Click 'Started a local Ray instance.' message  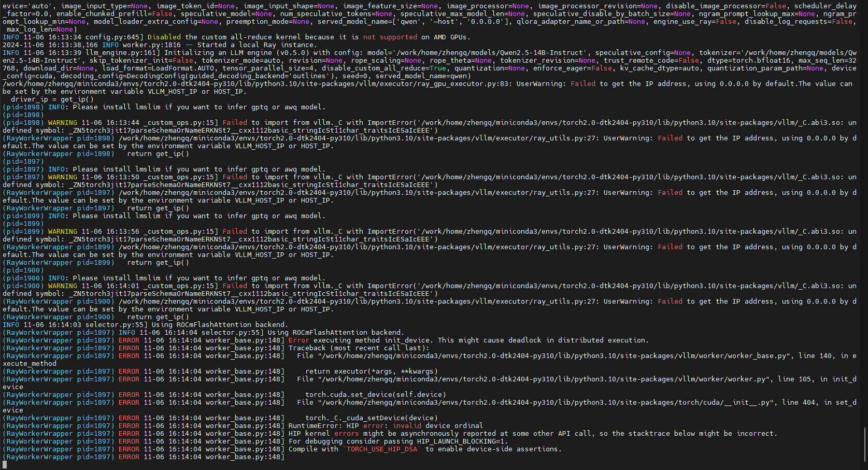(258, 45)
